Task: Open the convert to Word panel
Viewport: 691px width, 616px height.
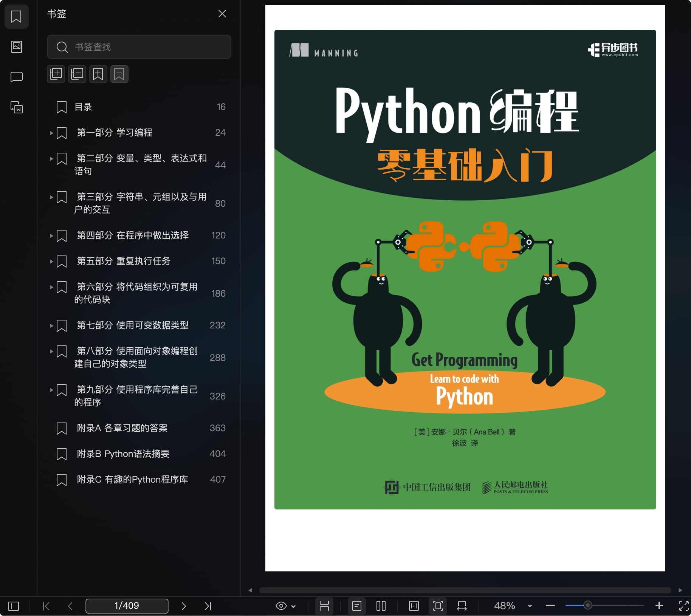Action: coord(16,107)
